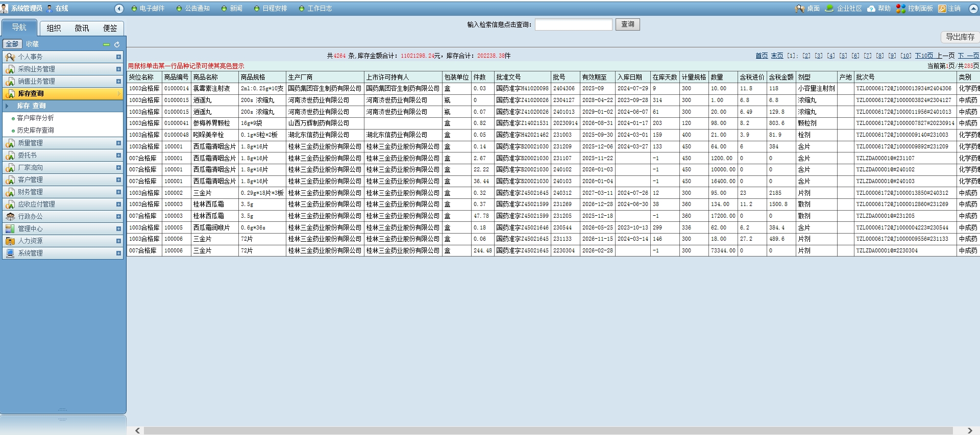Click the 注销 logout icon

(x=942, y=8)
